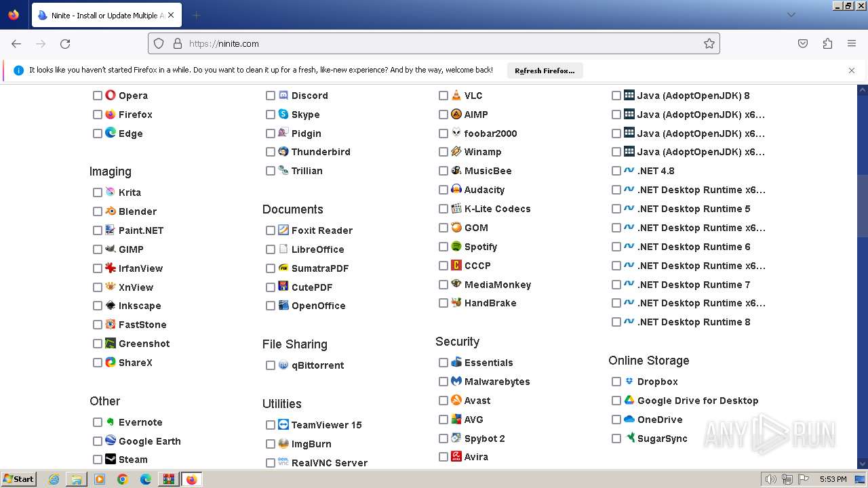Screen dimensions: 868x488
Task: Click the Google Drive triangle icon
Action: [x=629, y=401]
